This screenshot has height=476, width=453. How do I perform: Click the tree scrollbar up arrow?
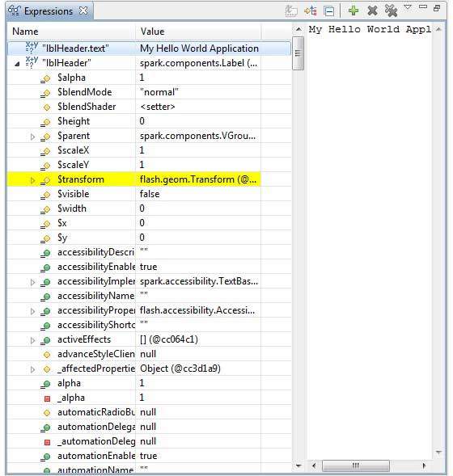pyautogui.click(x=298, y=29)
